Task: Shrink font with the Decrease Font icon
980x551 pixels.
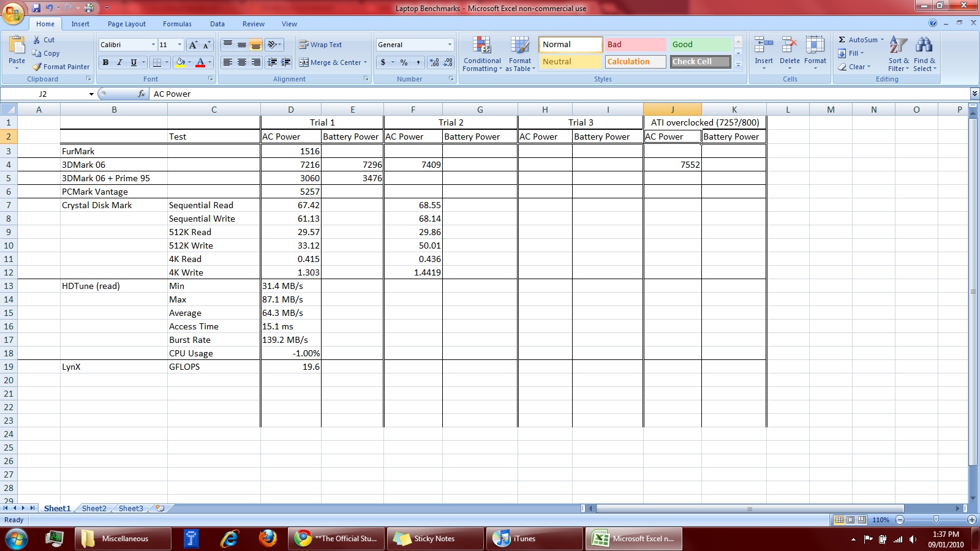Action: (206, 45)
